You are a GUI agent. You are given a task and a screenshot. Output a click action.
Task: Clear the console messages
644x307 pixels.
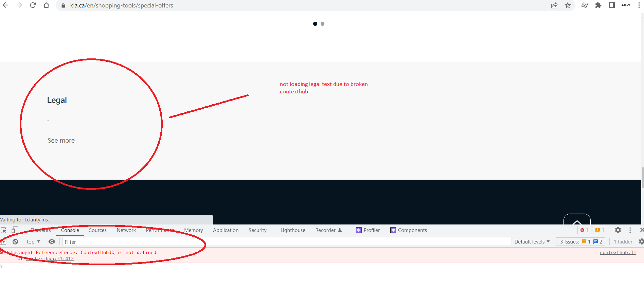pos(15,241)
